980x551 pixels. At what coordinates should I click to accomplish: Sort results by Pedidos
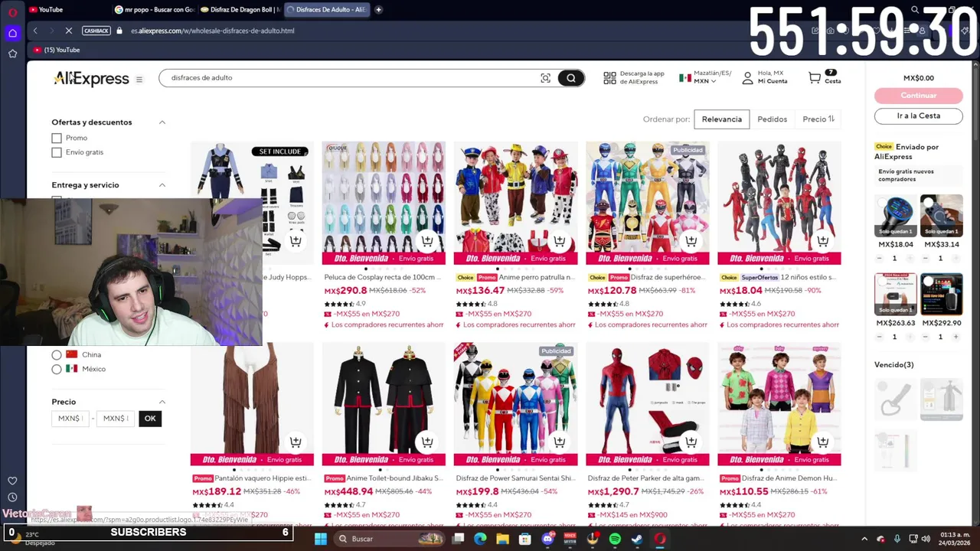(772, 119)
